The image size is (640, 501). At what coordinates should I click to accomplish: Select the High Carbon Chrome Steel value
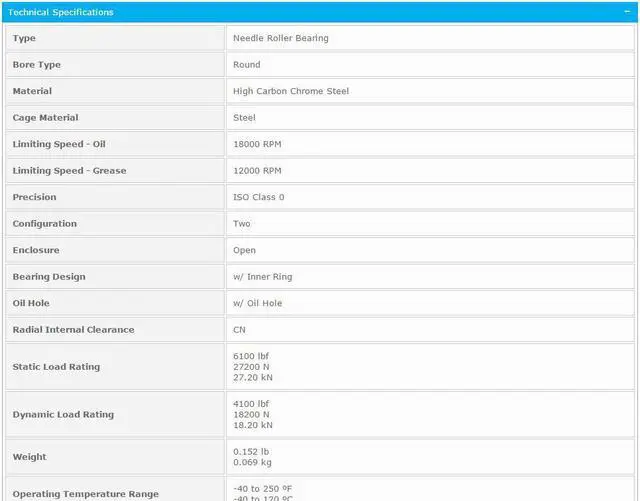point(291,91)
